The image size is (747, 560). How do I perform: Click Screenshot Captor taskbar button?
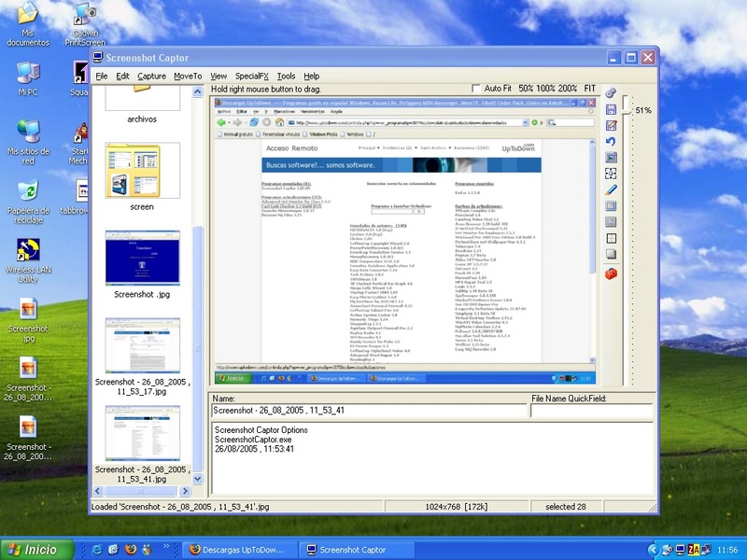pyautogui.click(x=357, y=550)
